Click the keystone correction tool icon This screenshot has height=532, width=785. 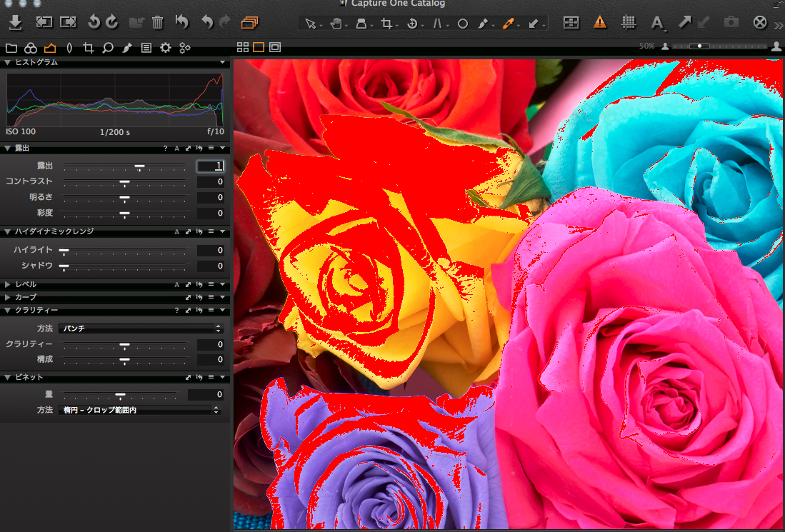click(437, 24)
